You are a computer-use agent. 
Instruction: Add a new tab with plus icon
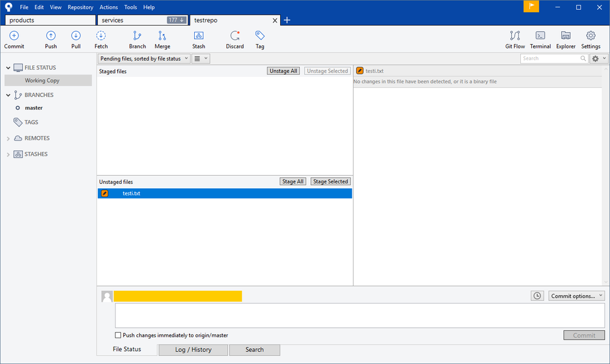click(287, 20)
